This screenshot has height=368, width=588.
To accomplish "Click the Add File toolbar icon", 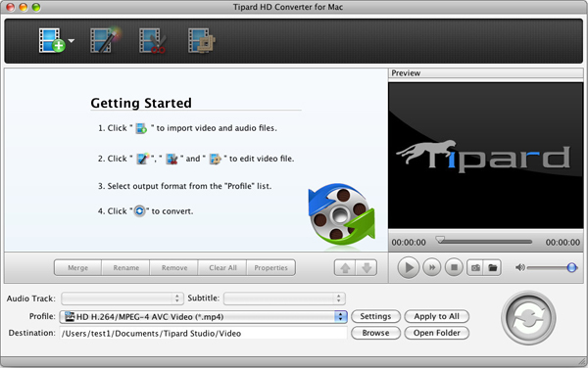I will 52,40.
